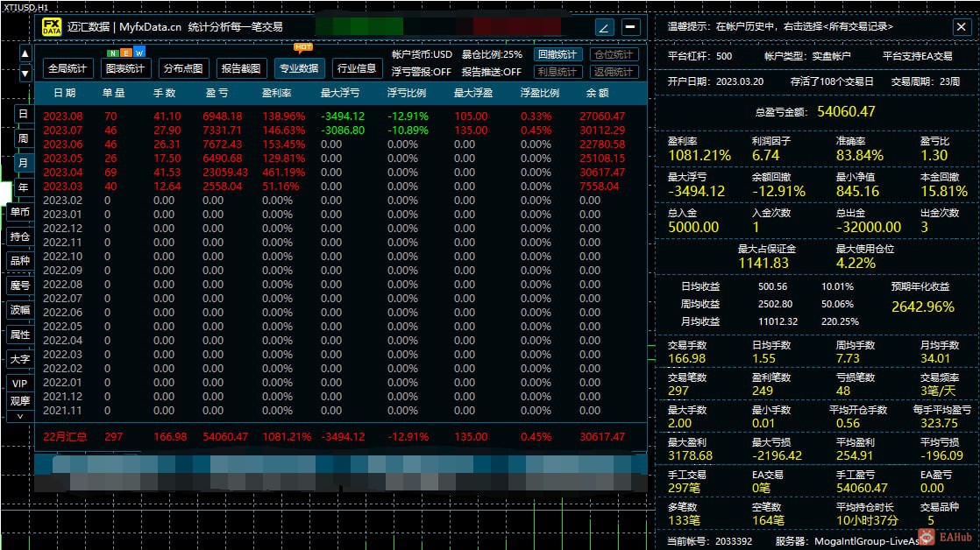Click the 最大浮盈 column header
980x550 pixels.
click(x=473, y=93)
